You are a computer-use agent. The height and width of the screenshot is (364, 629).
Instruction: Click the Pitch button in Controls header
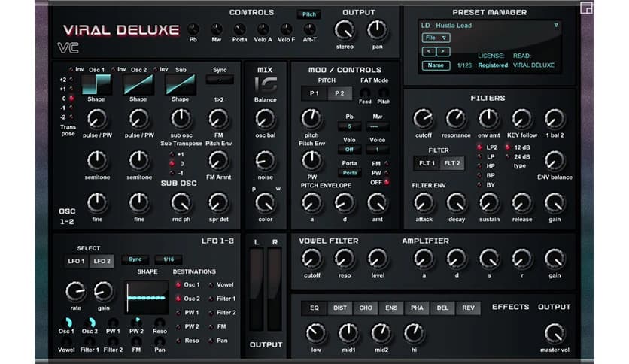click(x=309, y=14)
